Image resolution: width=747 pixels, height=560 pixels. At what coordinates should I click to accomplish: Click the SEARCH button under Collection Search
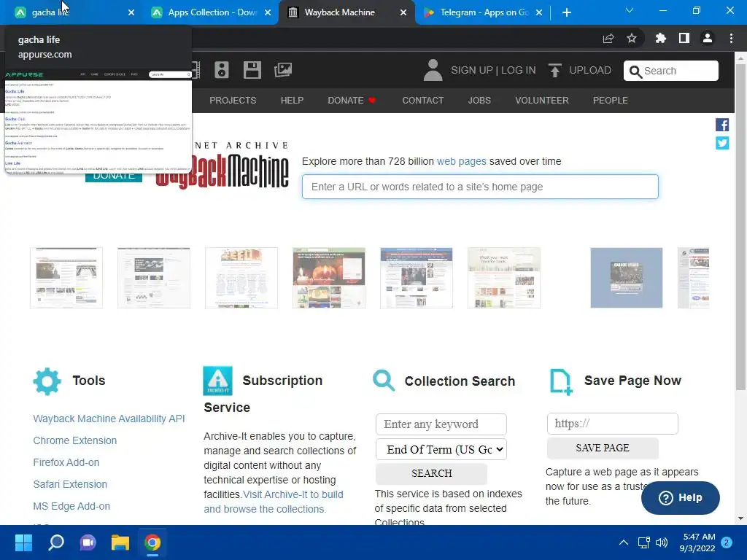coord(432,473)
